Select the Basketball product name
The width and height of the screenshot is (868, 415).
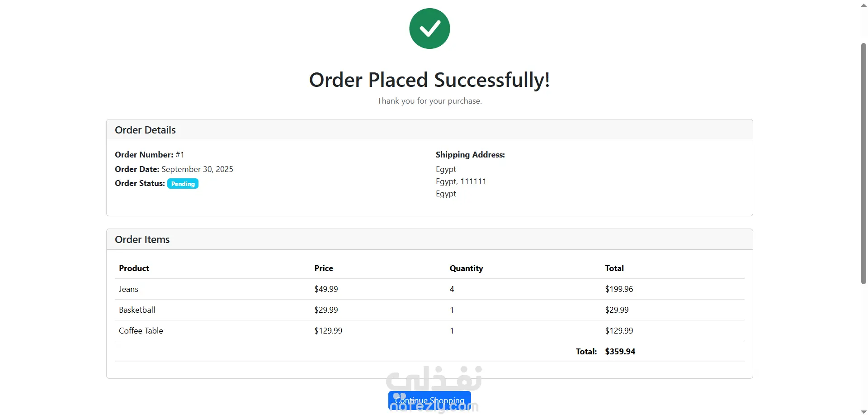[137, 310]
